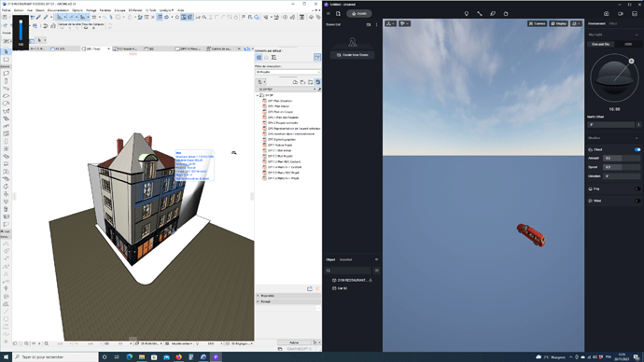Image resolution: width=644 pixels, height=362 pixels.
Task: Select the Arrow tool in Archicad toolbox
Action: click(x=7, y=51)
